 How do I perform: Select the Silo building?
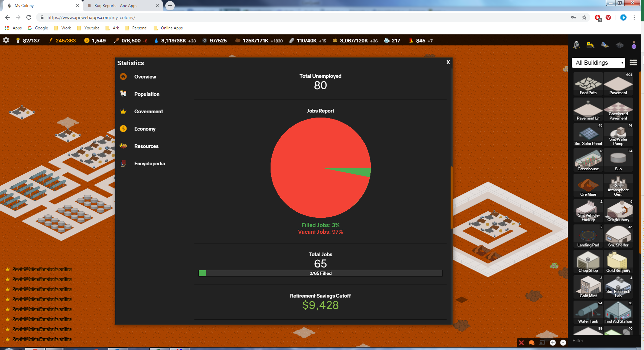click(x=618, y=160)
